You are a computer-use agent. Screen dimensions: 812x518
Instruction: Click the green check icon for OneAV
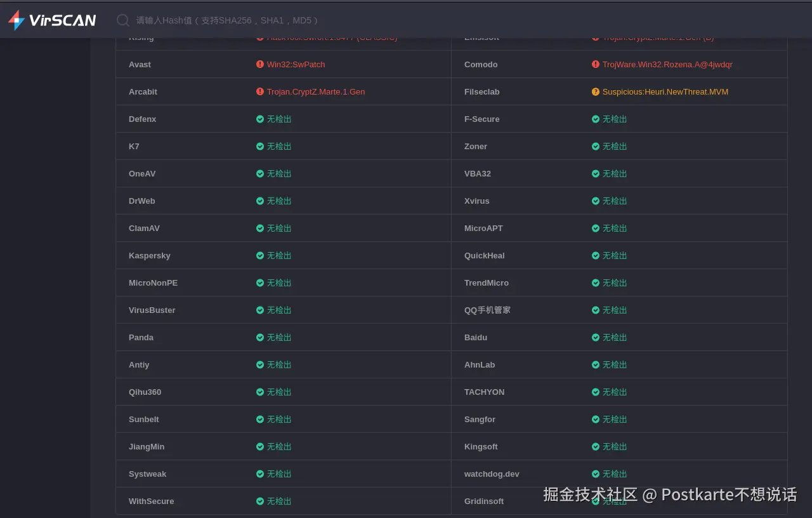coord(260,174)
